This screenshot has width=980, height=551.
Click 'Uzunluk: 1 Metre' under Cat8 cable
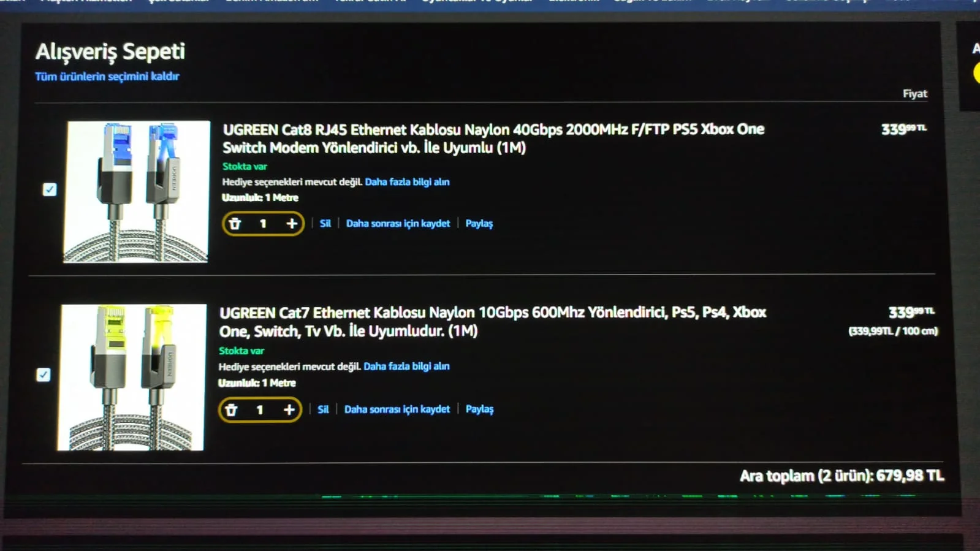coord(260,198)
